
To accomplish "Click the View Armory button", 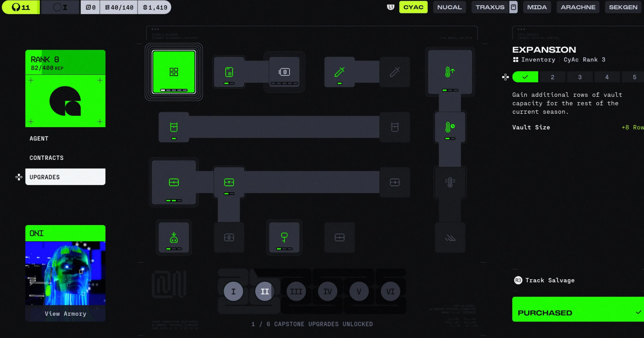I will [65, 314].
